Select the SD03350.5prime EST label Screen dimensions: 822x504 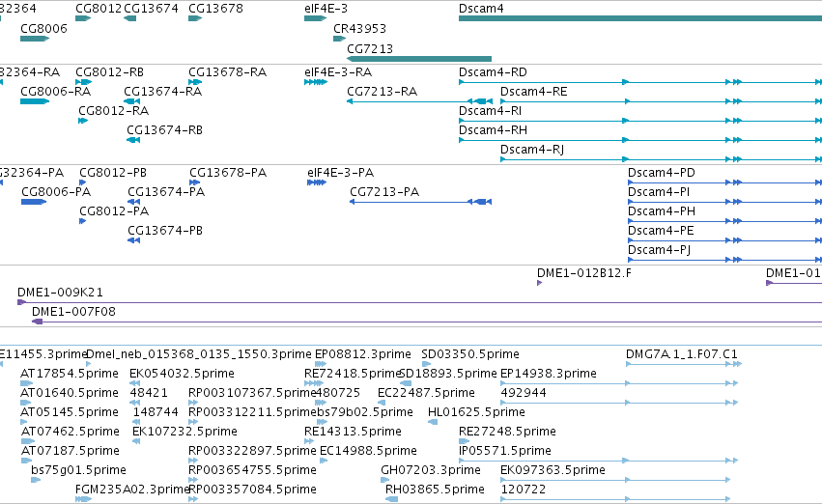point(470,354)
